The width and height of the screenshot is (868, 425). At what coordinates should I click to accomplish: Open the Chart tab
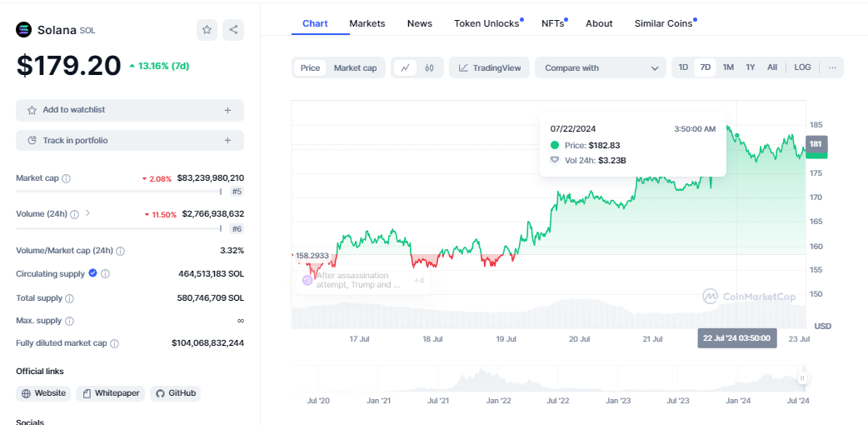coord(315,24)
